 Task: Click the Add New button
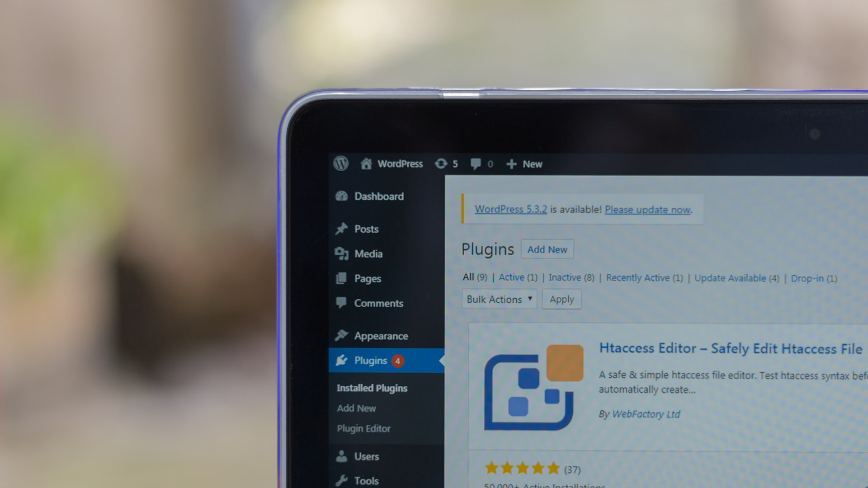(547, 249)
